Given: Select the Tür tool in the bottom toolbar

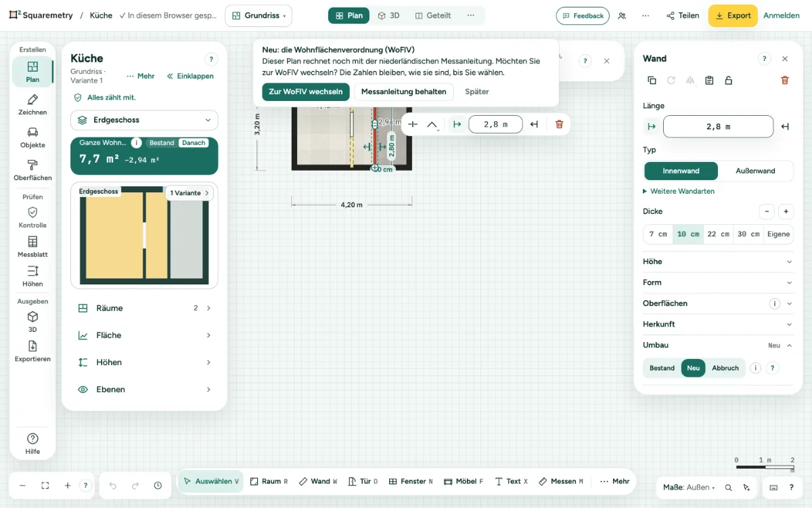Looking at the screenshot, I should coord(363,482).
